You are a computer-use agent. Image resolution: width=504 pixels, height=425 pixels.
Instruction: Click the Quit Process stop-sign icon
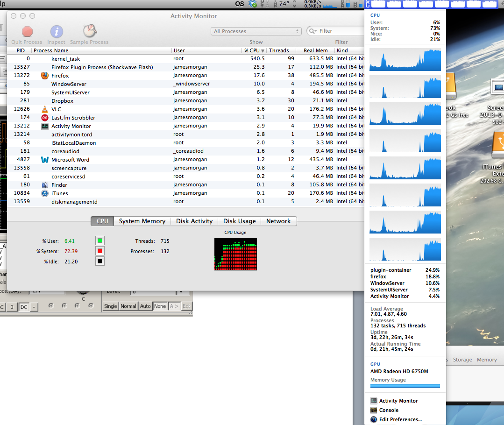27,31
